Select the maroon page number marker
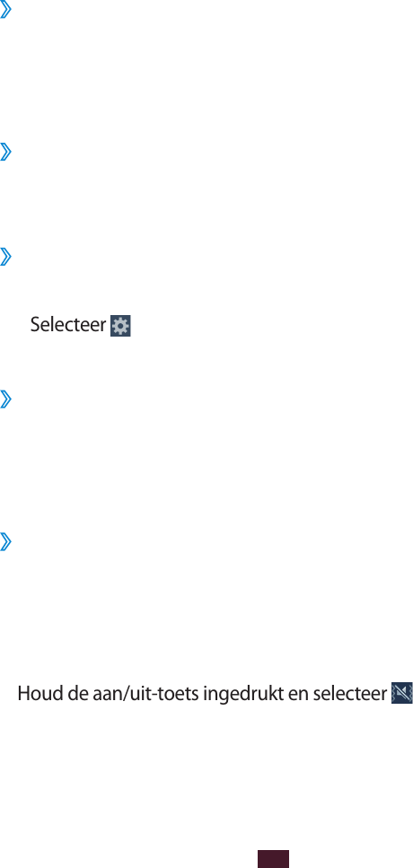Screen dimensions: 413x868 (273, 859)
